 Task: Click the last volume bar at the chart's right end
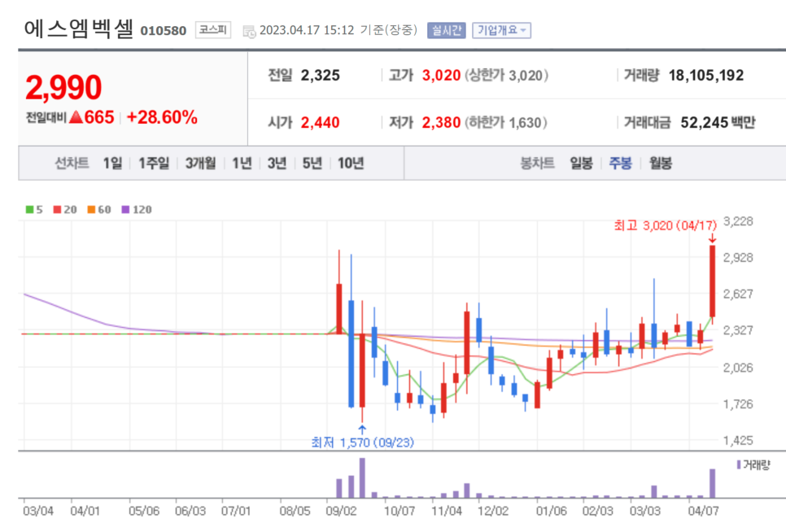(712, 483)
